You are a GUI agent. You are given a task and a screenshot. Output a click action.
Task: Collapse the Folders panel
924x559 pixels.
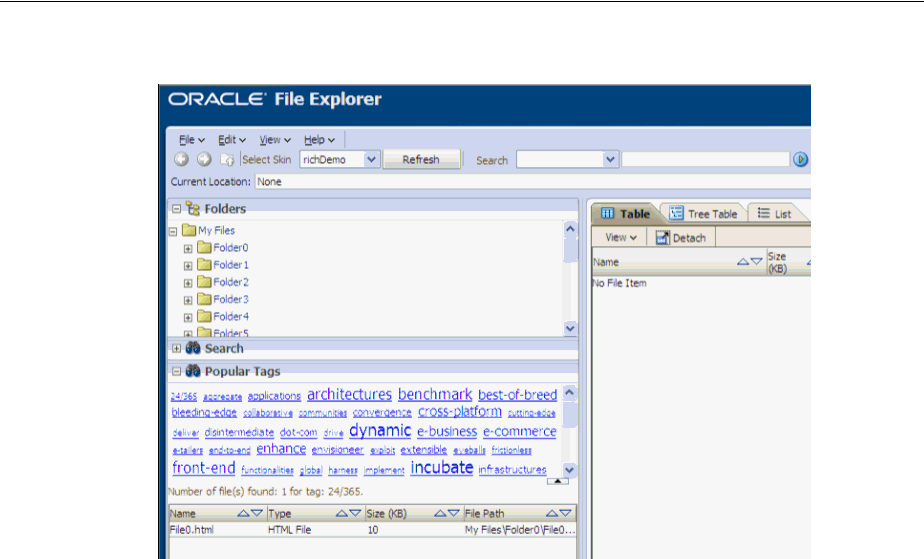tap(176, 209)
